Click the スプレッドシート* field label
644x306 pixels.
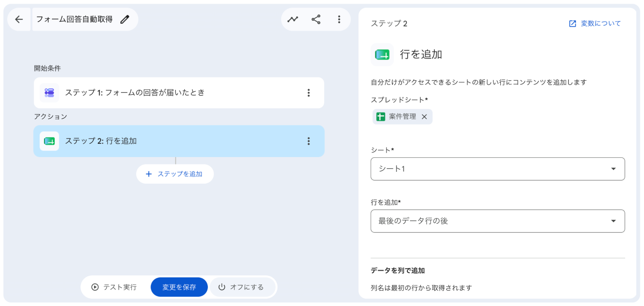[x=399, y=100]
